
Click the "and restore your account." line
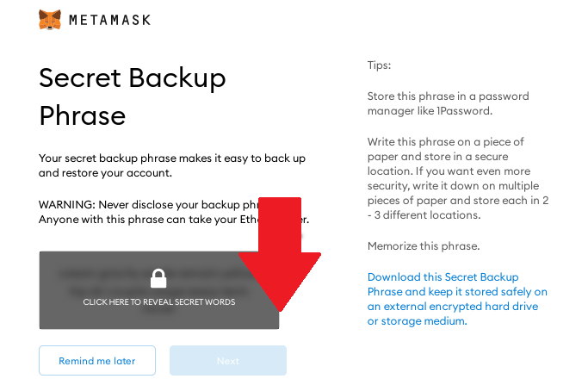(105, 173)
